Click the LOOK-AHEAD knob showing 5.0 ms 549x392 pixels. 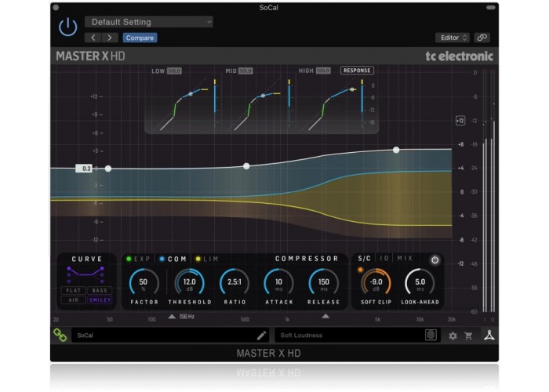(x=420, y=283)
